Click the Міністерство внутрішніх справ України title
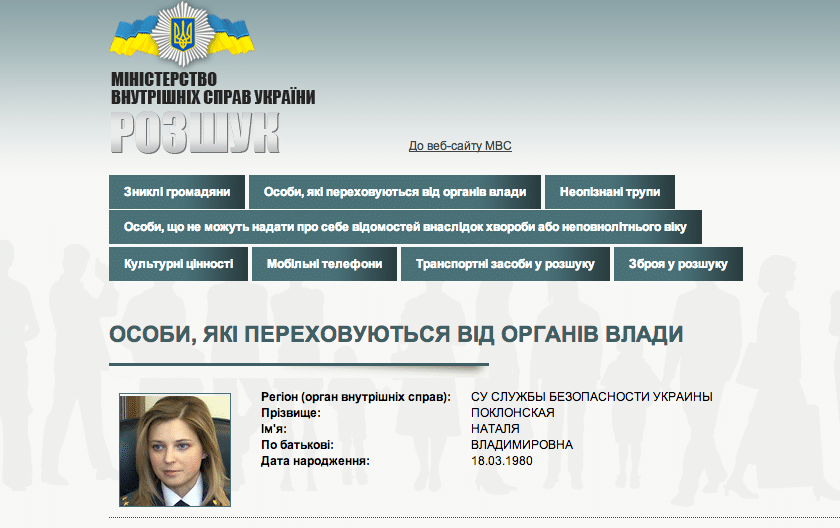This screenshot has height=528, width=840. pos(212,88)
